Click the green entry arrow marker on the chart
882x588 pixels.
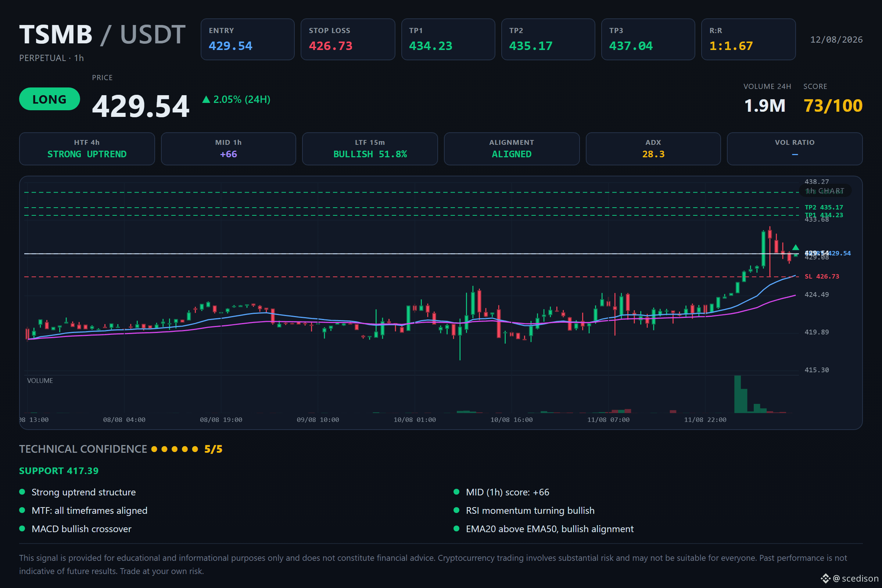pyautogui.click(x=795, y=247)
